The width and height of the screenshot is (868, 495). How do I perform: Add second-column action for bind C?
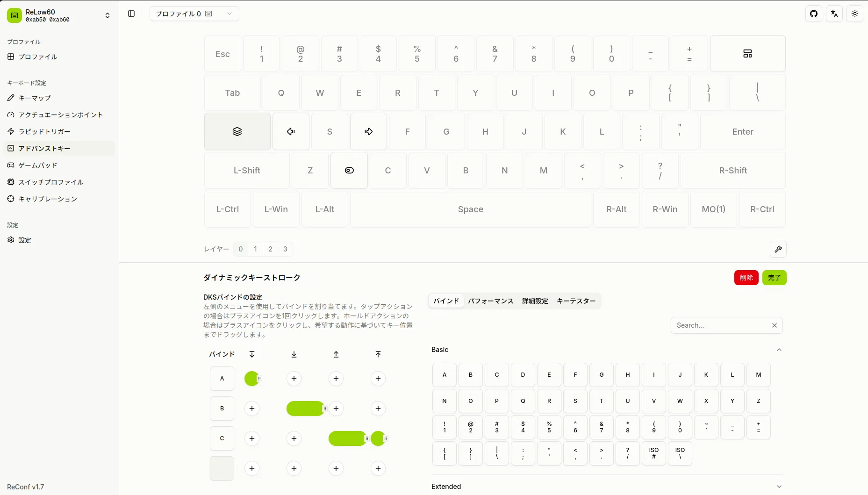pos(294,438)
